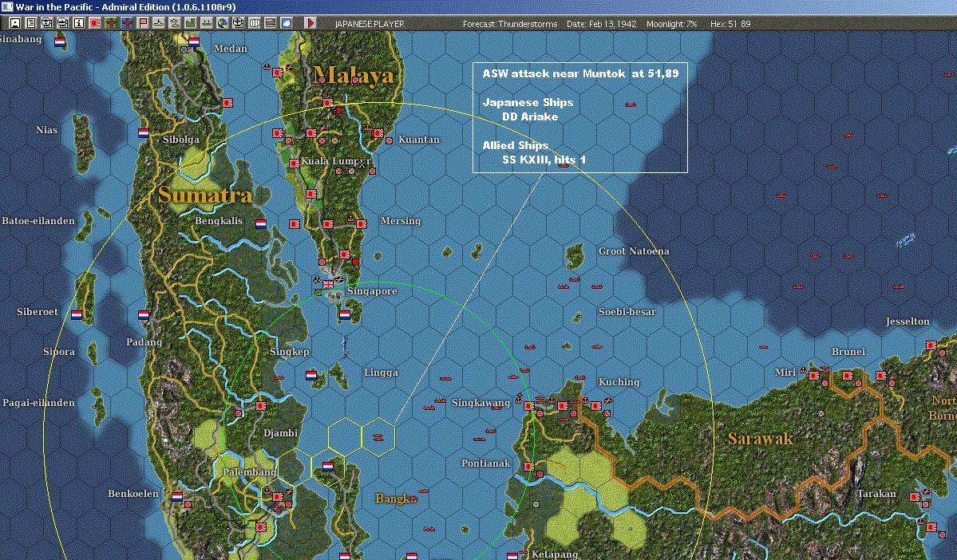
Task: Click the SS KXIII, hits 1 entry
Action: pos(544,160)
